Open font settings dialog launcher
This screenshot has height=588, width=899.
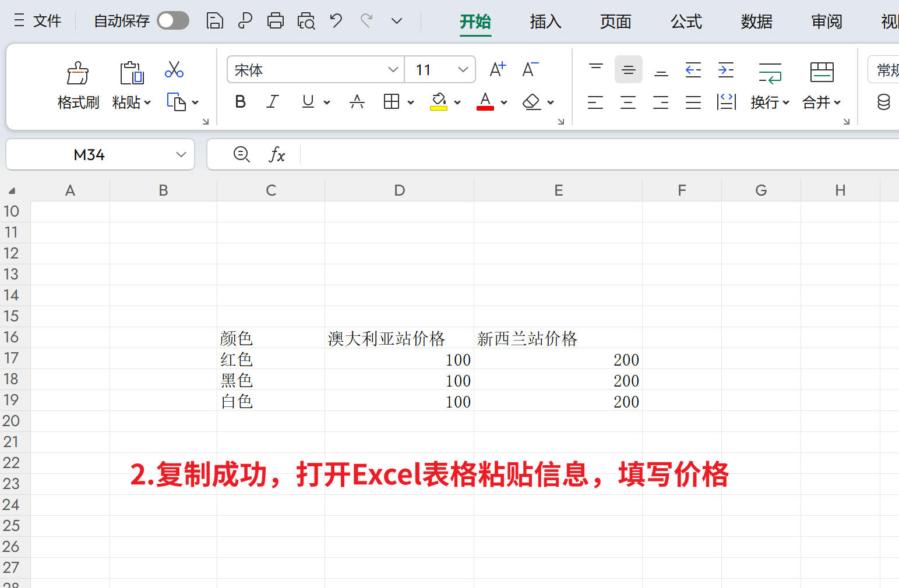[x=560, y=121]
